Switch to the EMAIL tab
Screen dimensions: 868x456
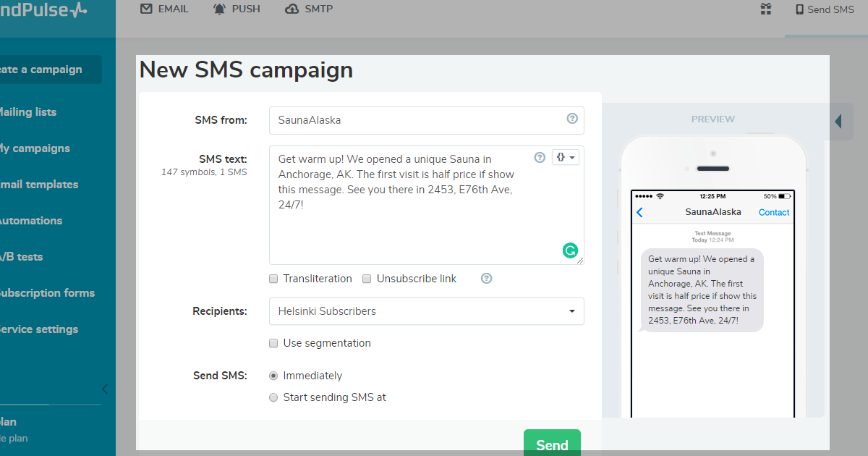[x=163, y=9]
